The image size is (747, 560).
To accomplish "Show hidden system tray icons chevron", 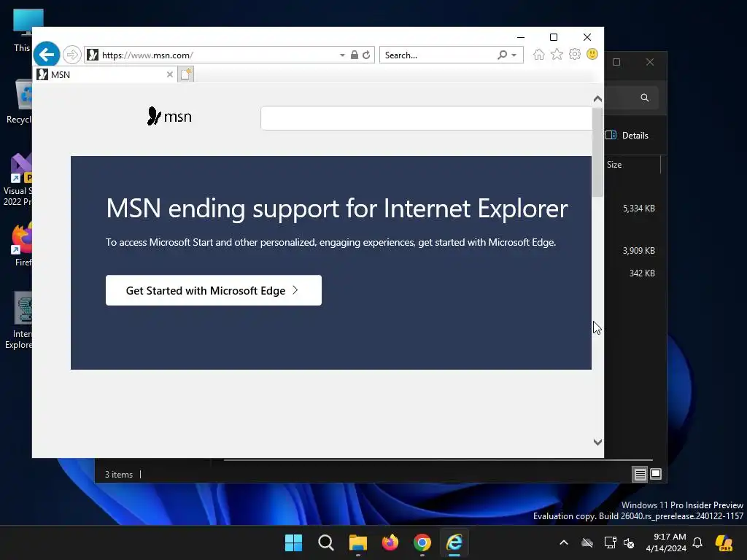I will click(564, 542).
